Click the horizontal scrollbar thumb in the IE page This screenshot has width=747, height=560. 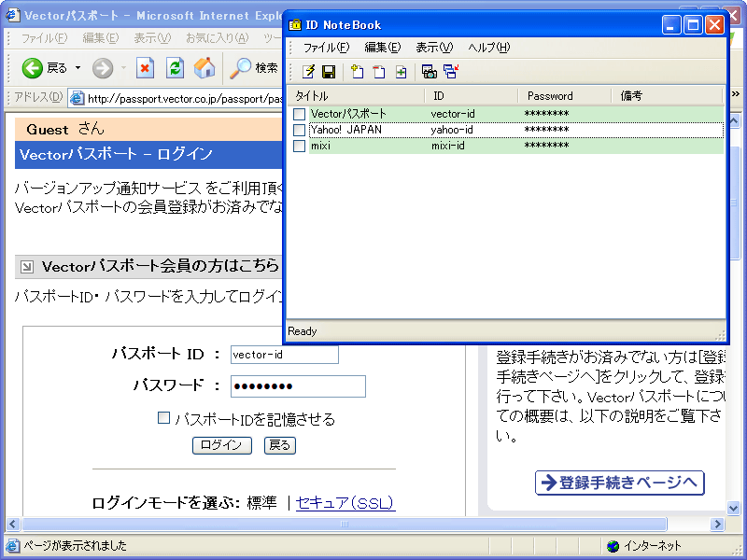click(344, 525)
